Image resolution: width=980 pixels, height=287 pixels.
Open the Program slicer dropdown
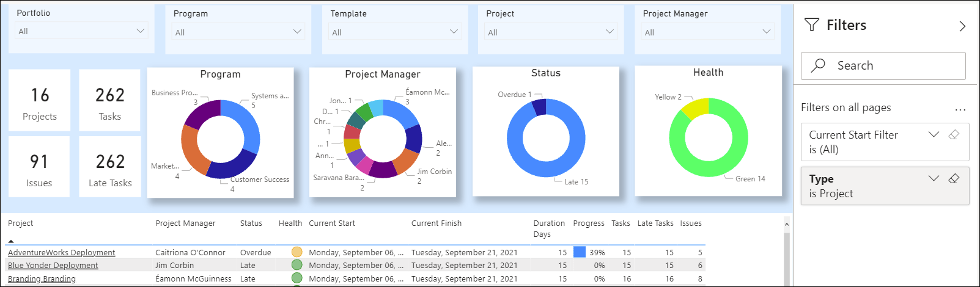[x=238, y=32]
